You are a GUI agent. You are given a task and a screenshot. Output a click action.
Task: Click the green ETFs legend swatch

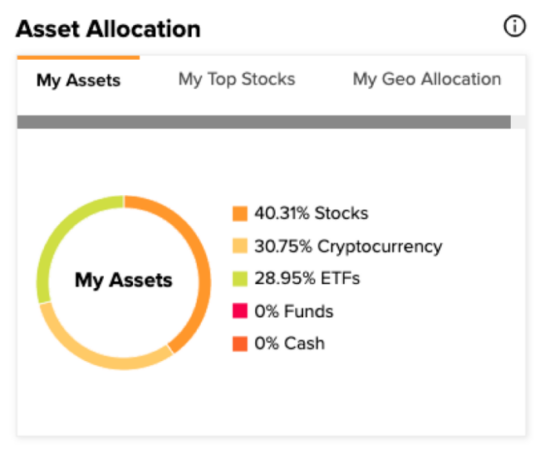pyautogui.click(x=240, y=279)
